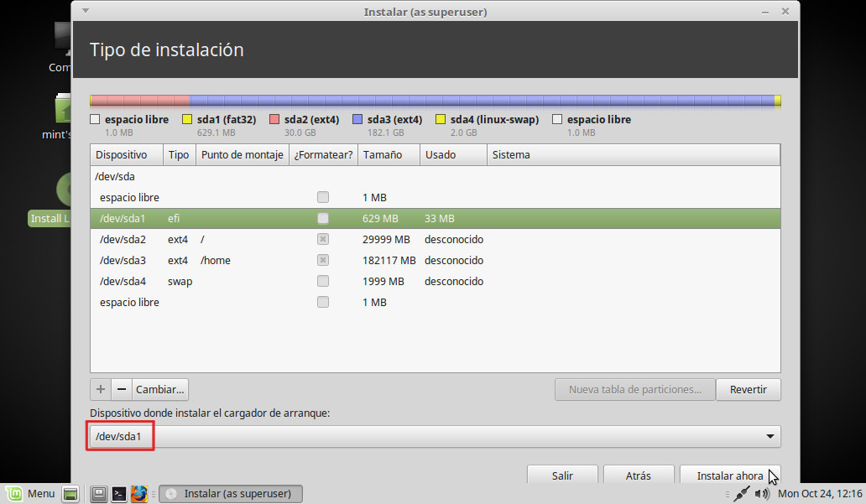Toggle format checkbox for /dev/sda2

pyautogui.click(x=323, y=239)
